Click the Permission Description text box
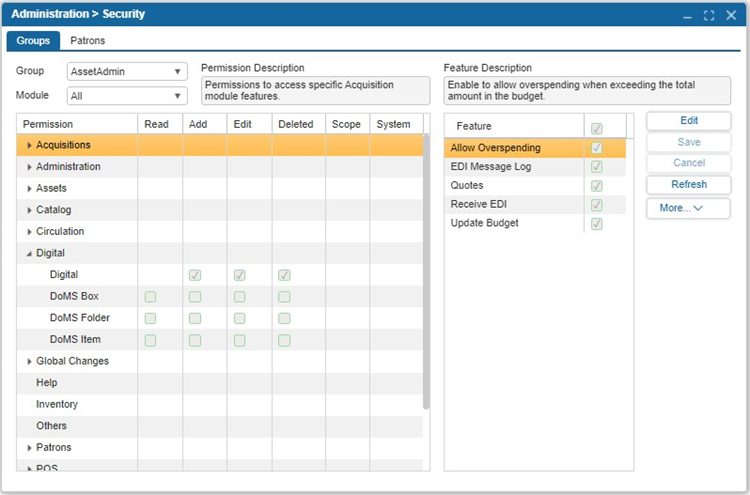 click(315, 90)
